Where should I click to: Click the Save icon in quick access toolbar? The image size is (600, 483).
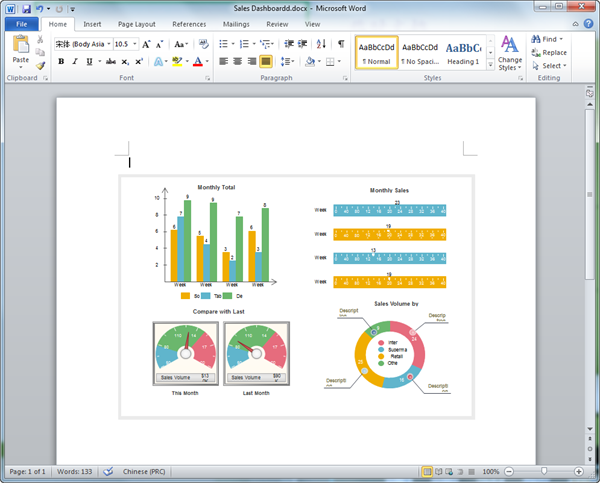(x=25, y=8)
